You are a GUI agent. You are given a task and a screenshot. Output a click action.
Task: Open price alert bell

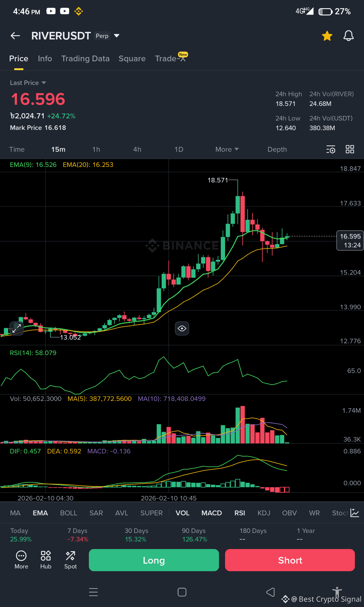pyautogui.click(x=349, y=36)
